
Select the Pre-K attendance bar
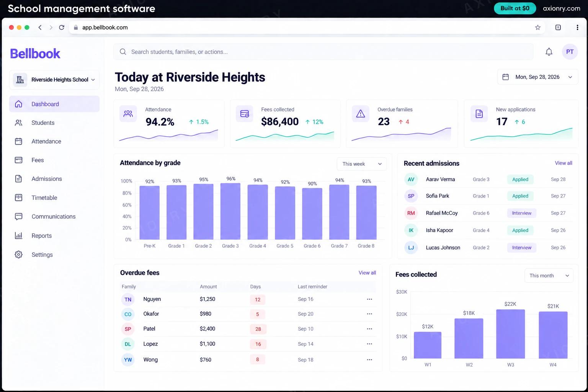click(x=150, y=213)
